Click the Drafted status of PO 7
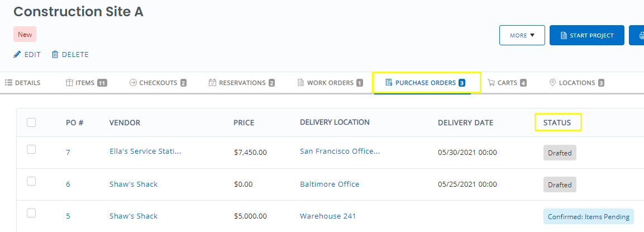Image resolution: width=644 pixels, height=232 pixels. pyautogui.click(x=560, y=153)
